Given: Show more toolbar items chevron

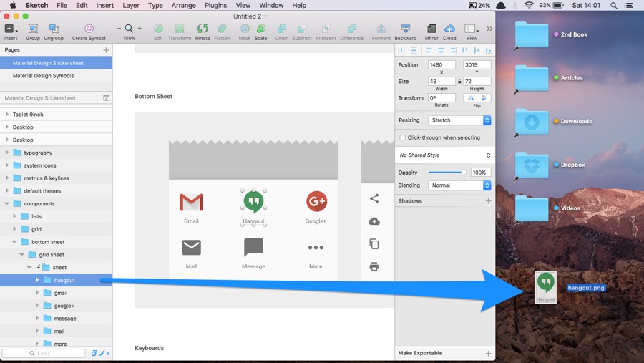Looking at the screenshot, I should pyautogui.click(x=489, y=29).
